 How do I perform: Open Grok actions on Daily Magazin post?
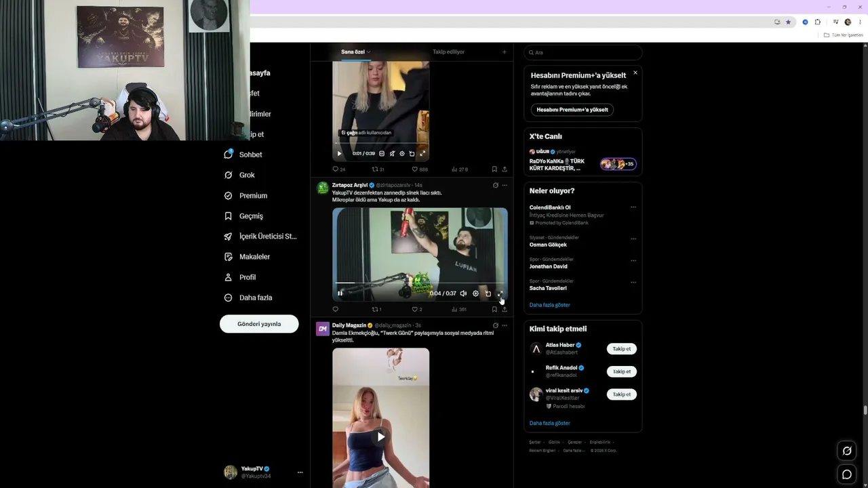click(495, 325)
